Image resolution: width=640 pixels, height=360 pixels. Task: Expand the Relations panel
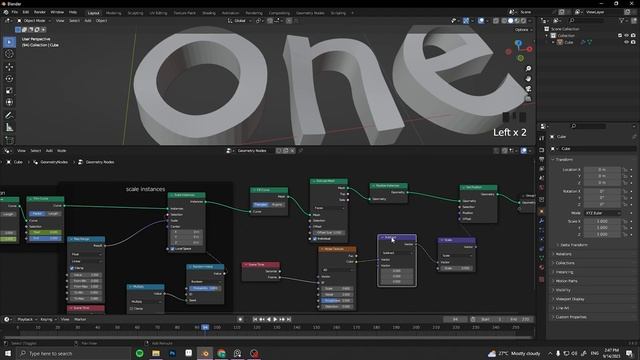click(564, 254)
